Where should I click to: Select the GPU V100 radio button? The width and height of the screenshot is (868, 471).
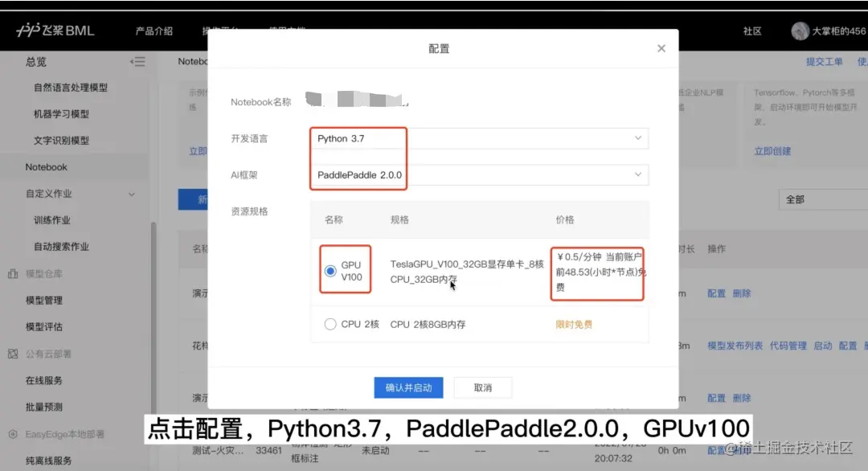click(x=330, y=271)
